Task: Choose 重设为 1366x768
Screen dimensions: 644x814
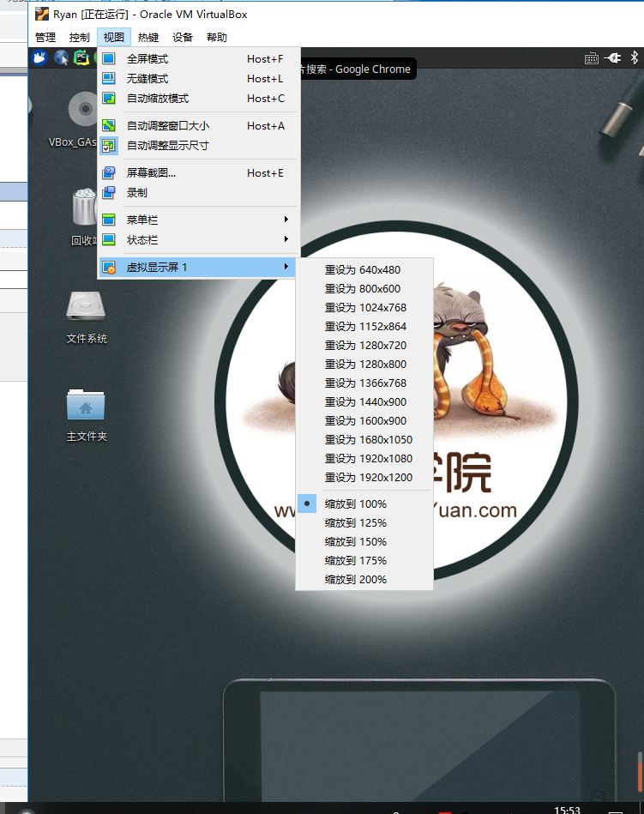Action: tap(364, 383)
